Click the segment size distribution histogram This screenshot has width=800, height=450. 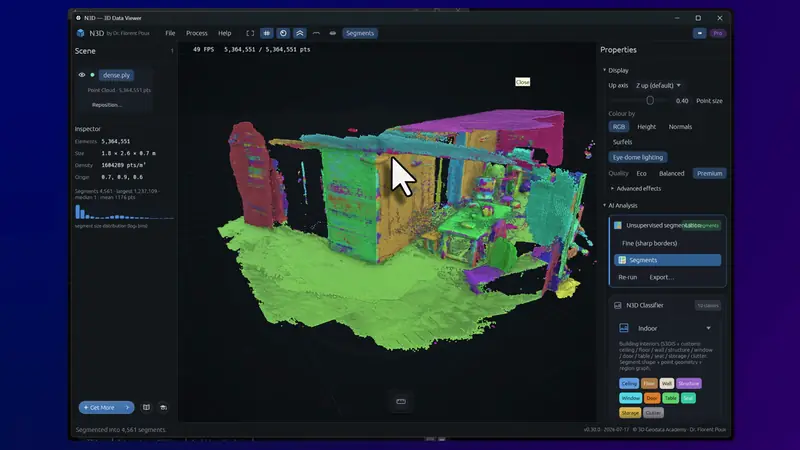tap(124, 212)
